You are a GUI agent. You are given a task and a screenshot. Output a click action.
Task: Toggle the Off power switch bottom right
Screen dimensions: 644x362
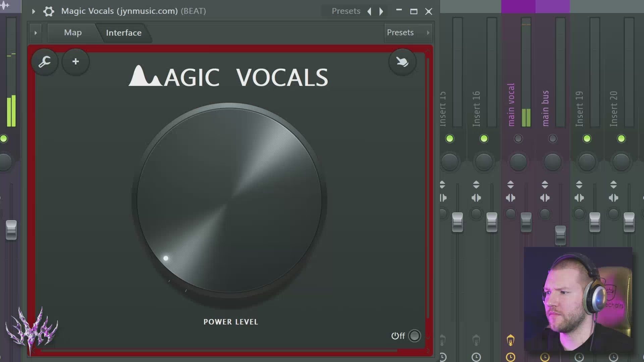click(x=415, y=336)
